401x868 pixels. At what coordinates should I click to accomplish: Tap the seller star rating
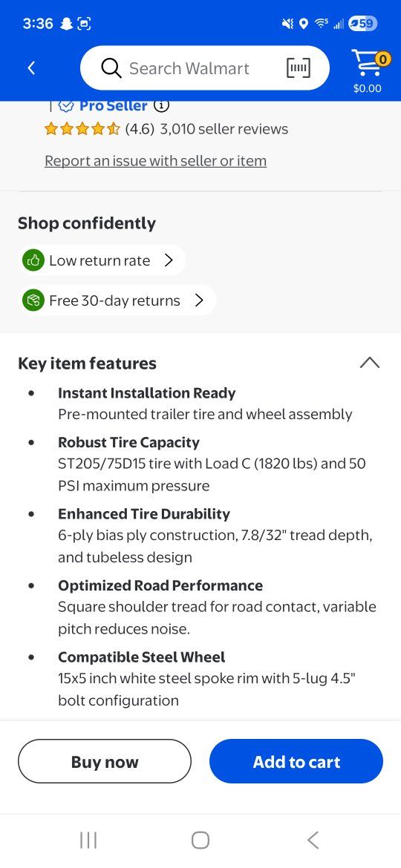point(82,129)
